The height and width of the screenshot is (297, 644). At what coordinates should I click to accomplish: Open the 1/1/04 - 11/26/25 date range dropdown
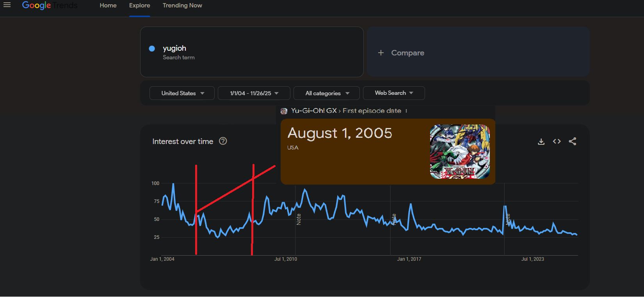254,93
